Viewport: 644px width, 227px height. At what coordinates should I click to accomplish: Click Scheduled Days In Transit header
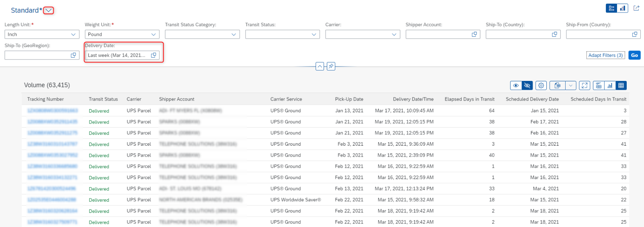point(599,99)
